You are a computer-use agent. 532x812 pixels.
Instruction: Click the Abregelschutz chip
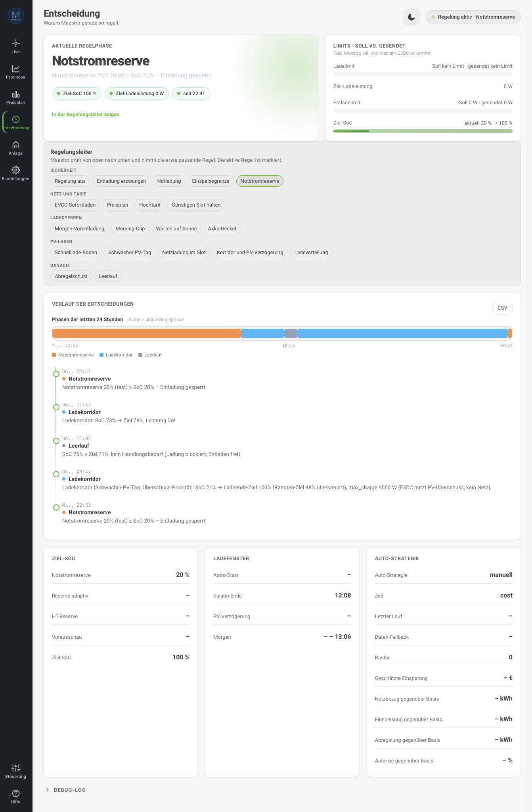[71, 276]
